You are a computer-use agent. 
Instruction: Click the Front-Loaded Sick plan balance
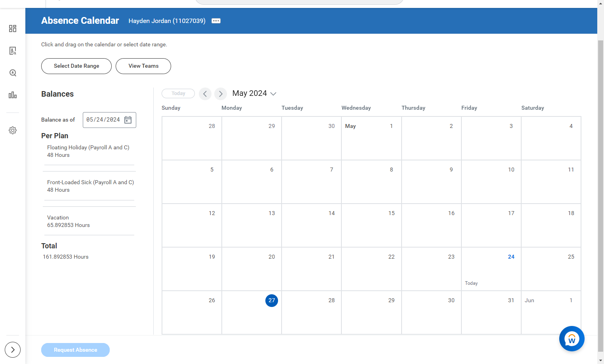90,186
